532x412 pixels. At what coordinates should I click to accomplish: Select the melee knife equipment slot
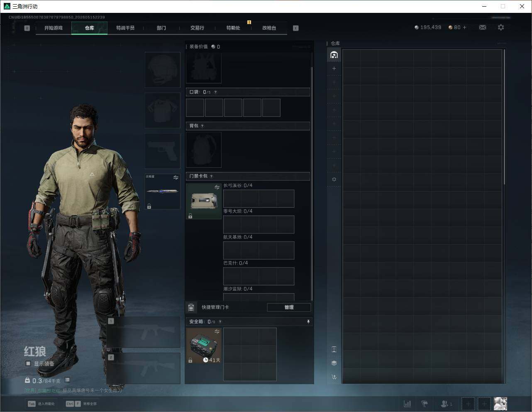pyautogui.click(x=162, y=191)
